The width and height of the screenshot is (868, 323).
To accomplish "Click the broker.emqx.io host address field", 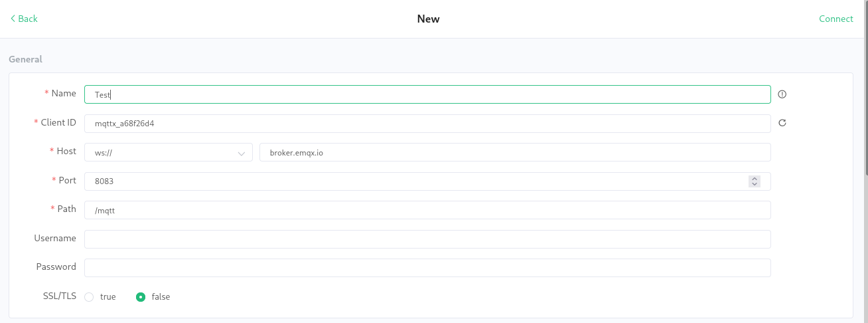I will [515, 152].
